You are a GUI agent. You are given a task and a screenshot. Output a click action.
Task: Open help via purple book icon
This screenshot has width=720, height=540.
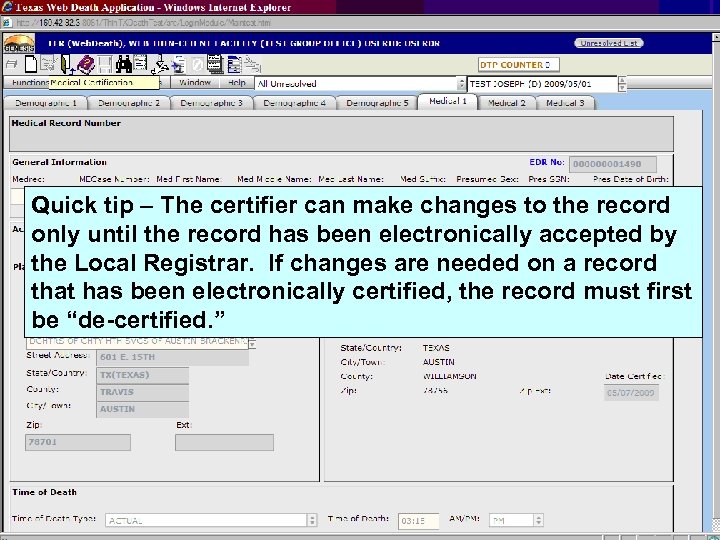click(x=86, y=65)
